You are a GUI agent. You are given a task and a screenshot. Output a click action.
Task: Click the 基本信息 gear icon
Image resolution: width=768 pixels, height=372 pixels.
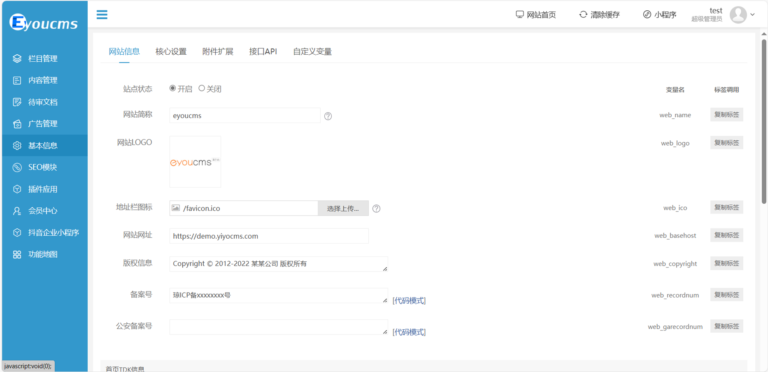[17, 145]
